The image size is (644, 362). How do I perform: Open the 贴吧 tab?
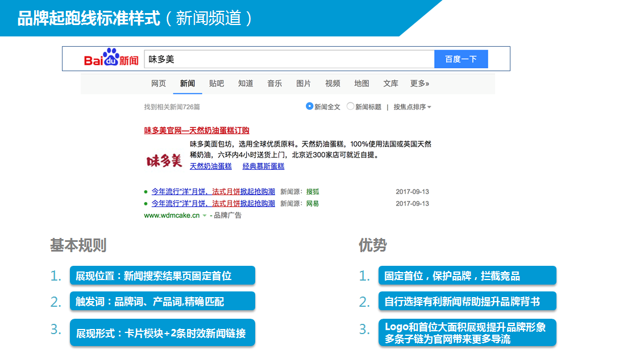tap(217, 84)
